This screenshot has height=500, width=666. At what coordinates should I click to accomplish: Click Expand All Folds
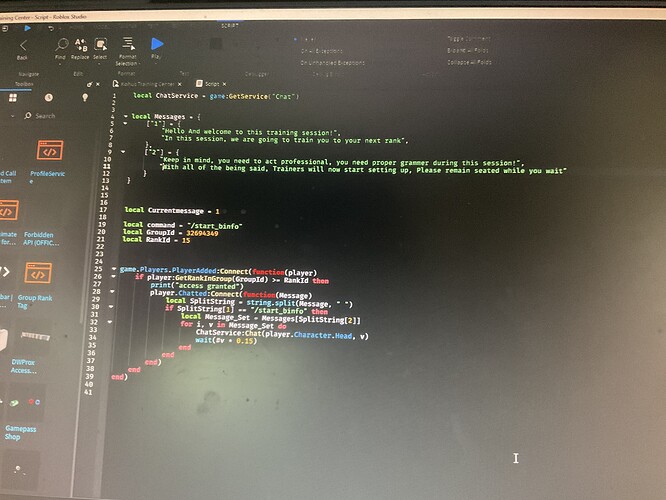pyautogui.click(x=468, y=50)
